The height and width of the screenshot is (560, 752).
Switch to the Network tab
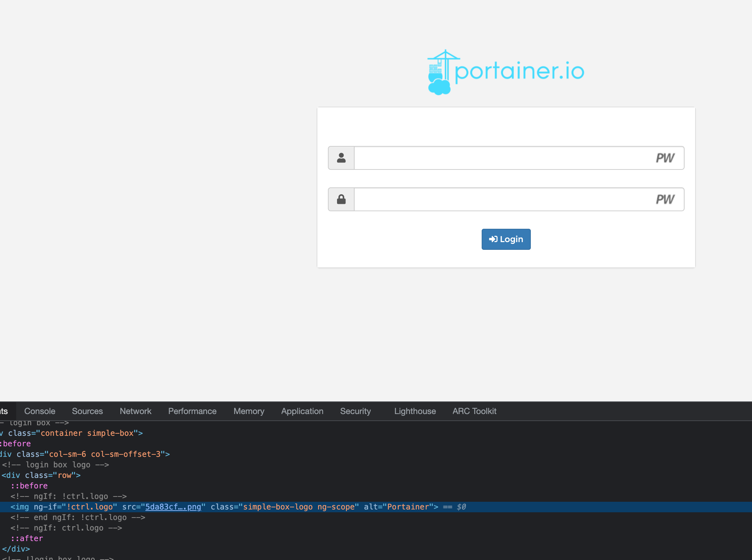(x=136, y=411)
